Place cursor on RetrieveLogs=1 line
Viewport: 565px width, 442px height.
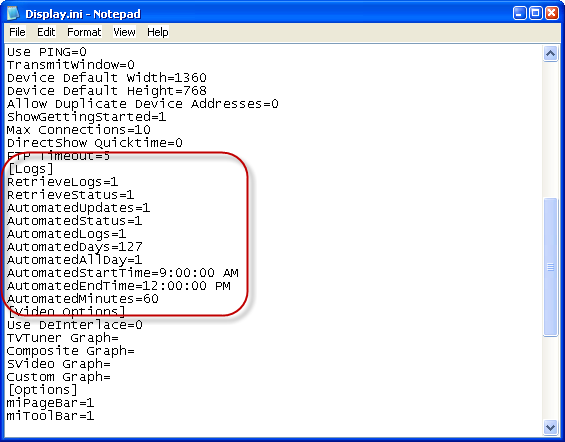pyautogui.click(x=62, y=182)
